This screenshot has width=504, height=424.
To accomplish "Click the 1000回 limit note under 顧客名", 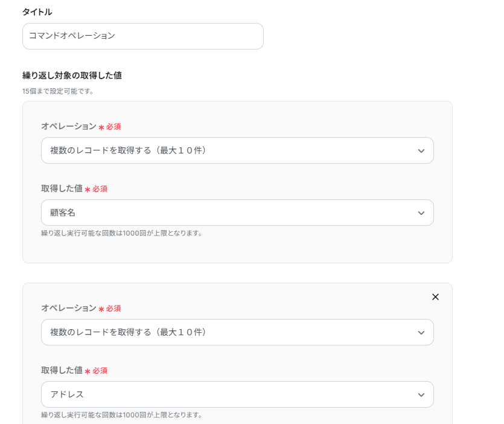I will coord(121,233).
